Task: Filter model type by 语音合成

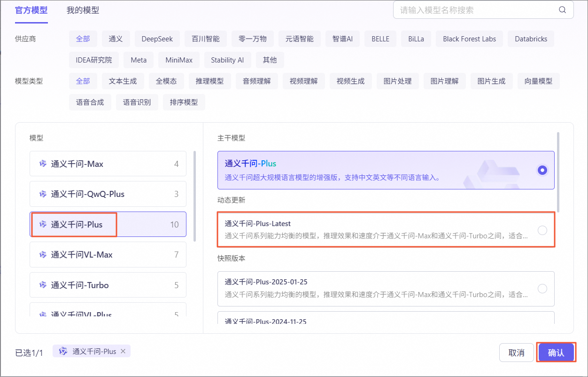Action: (90, 102)
